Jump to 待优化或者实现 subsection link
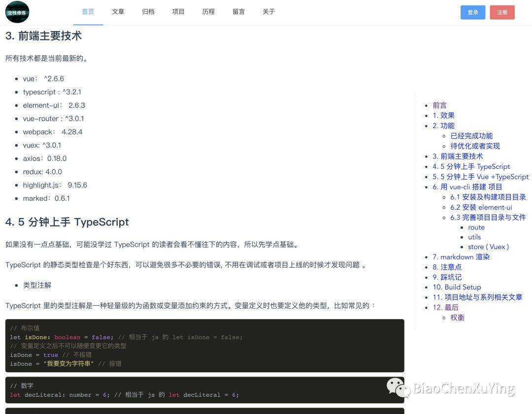The image size is (532, 414). (x=475, y=146)
